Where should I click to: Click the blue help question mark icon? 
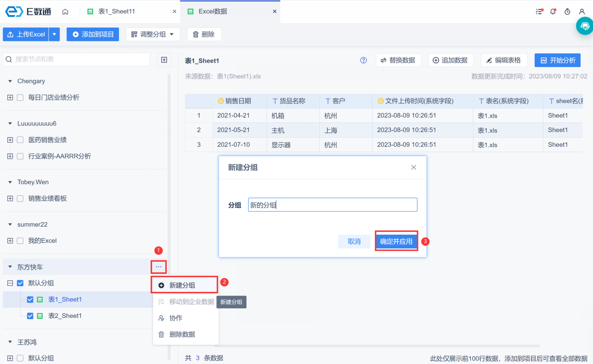363,60
